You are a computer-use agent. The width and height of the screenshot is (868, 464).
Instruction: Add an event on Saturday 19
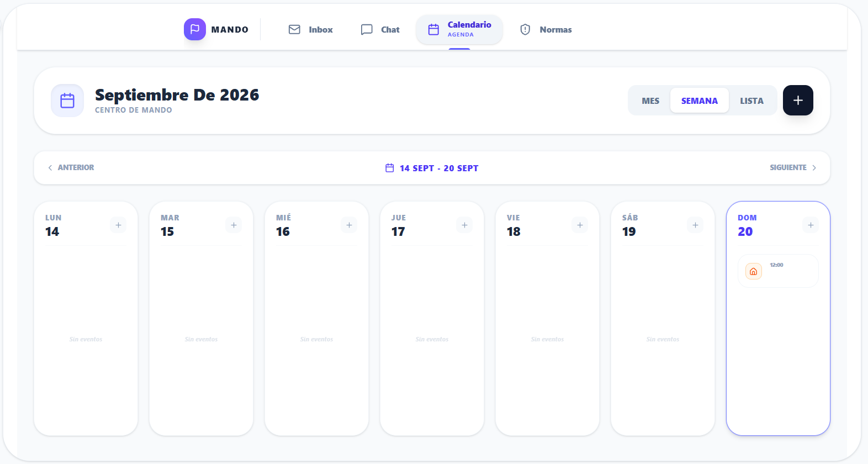click(695, 225)
